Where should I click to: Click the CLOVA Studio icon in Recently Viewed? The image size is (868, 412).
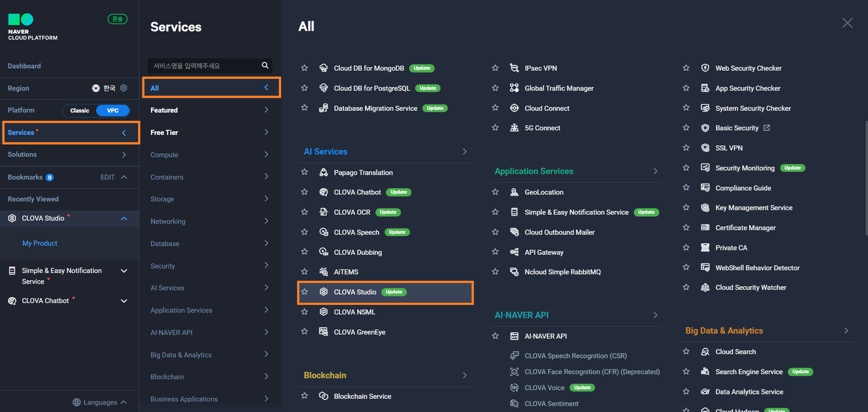coord(12,218)
